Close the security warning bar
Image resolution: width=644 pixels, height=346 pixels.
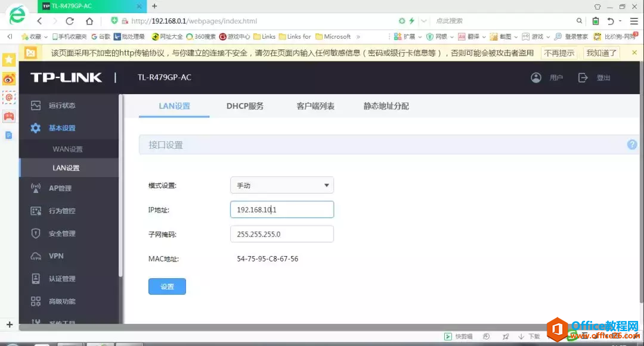click(x=634, y=52)
